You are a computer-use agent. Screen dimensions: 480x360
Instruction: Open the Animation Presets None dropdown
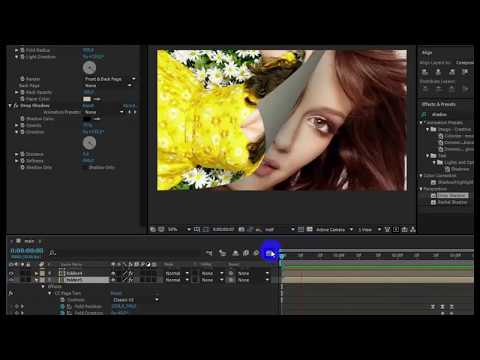pyautogui.click(x=103, y=112)
